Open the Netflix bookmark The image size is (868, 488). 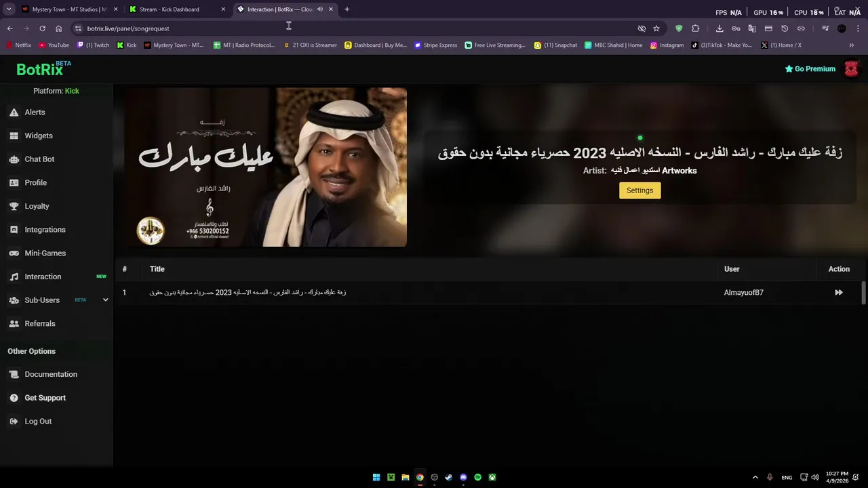point(18,45)
